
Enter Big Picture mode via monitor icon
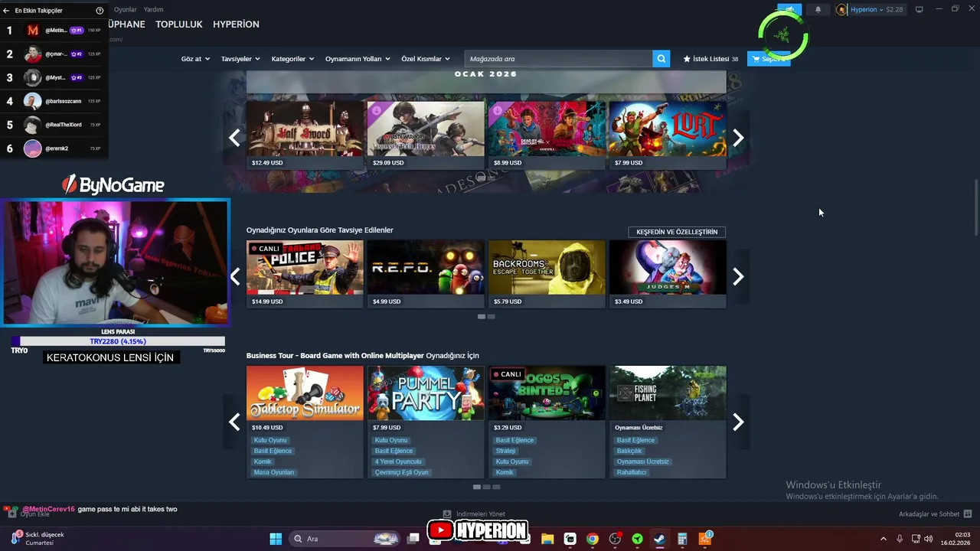coord(920,9)
